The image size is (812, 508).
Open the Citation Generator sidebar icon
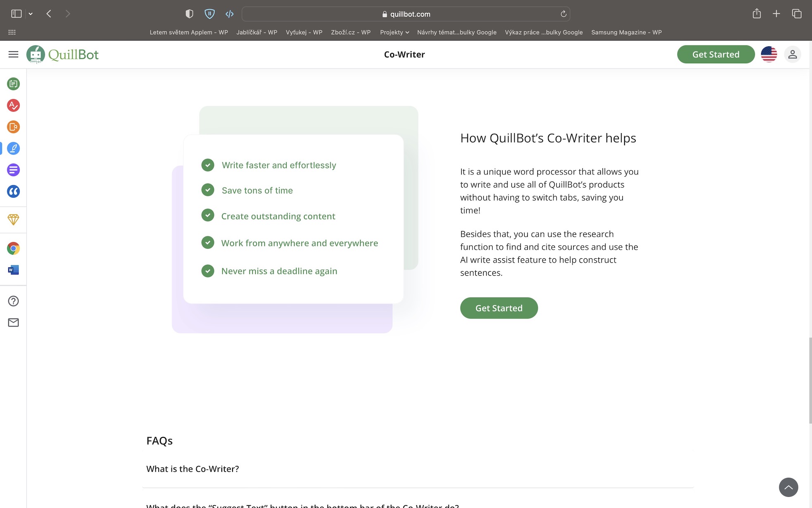pyautogui.click(x=13, y=191)
